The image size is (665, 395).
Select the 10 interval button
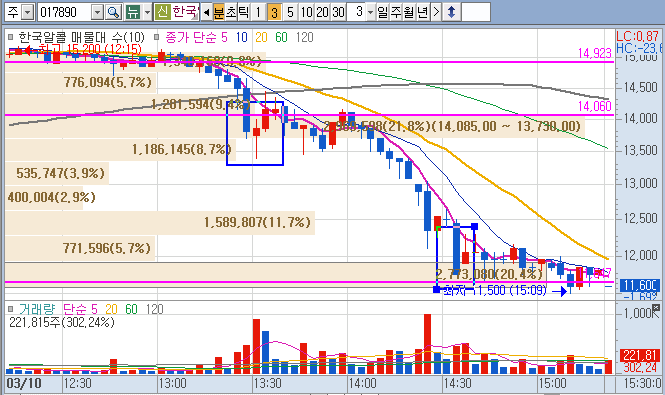pyautogui.click(x=306, y=12)
